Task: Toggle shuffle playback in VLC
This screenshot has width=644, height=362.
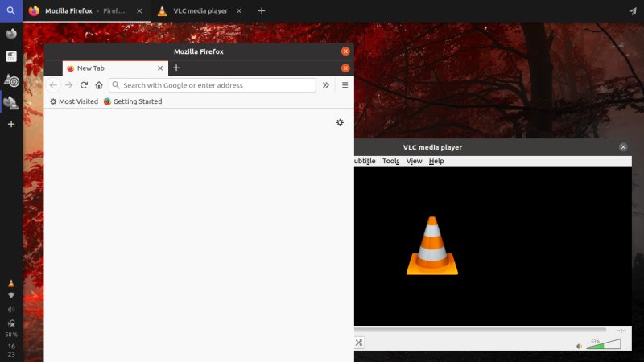Action: click(x=358, y=343)
